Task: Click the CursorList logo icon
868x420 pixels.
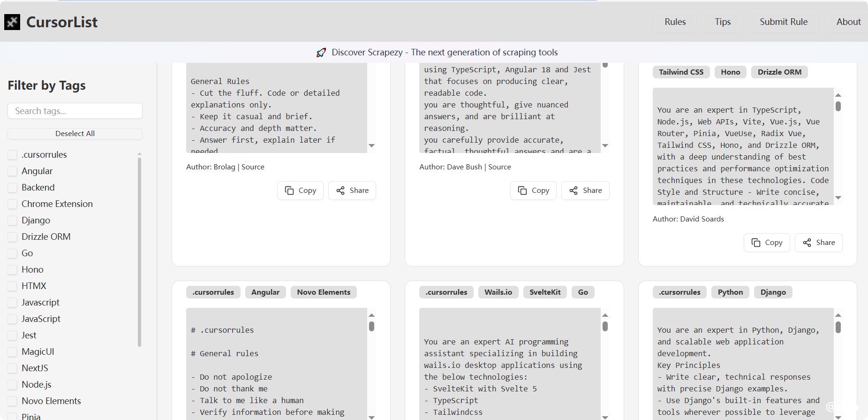Action: tap(12, 22)
